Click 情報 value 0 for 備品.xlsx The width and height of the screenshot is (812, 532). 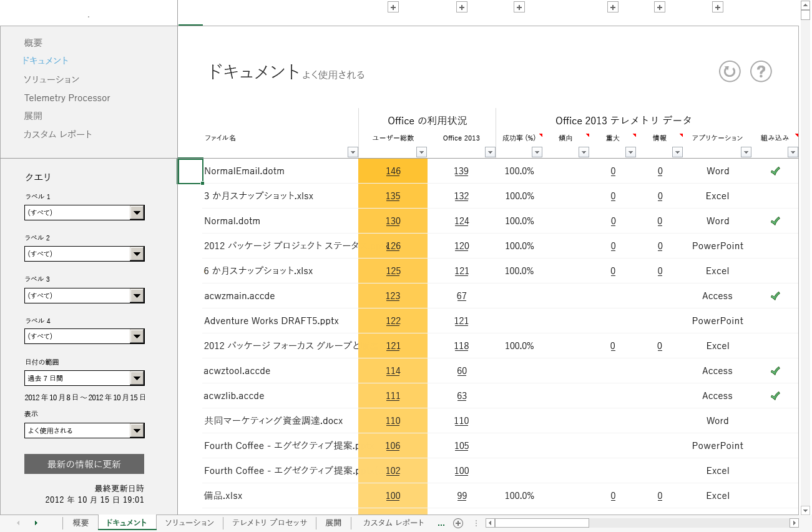point(660,496)
